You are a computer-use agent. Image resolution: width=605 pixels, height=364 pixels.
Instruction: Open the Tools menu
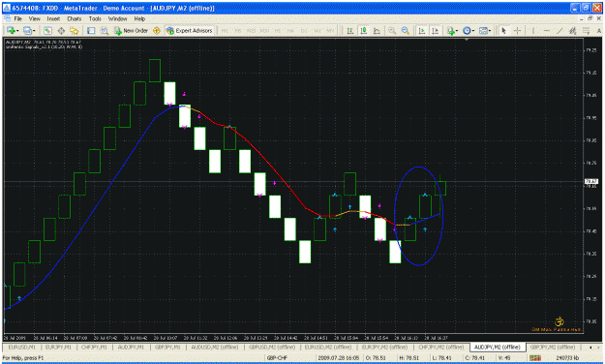pos(95,18)
